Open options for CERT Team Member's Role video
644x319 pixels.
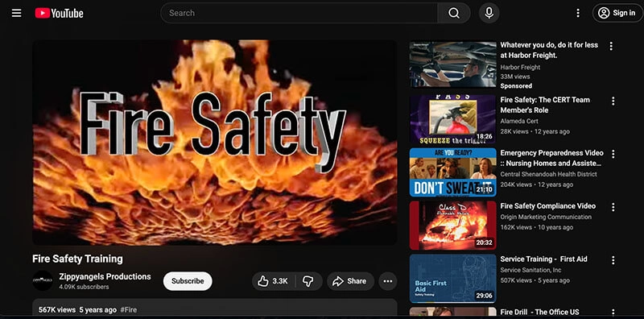coord(613,101)
